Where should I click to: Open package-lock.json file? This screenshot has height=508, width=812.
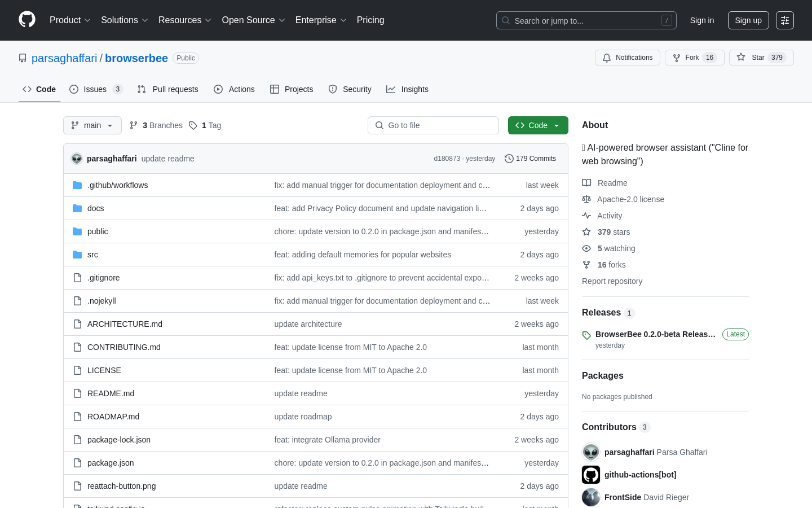[x=119, y=440]
